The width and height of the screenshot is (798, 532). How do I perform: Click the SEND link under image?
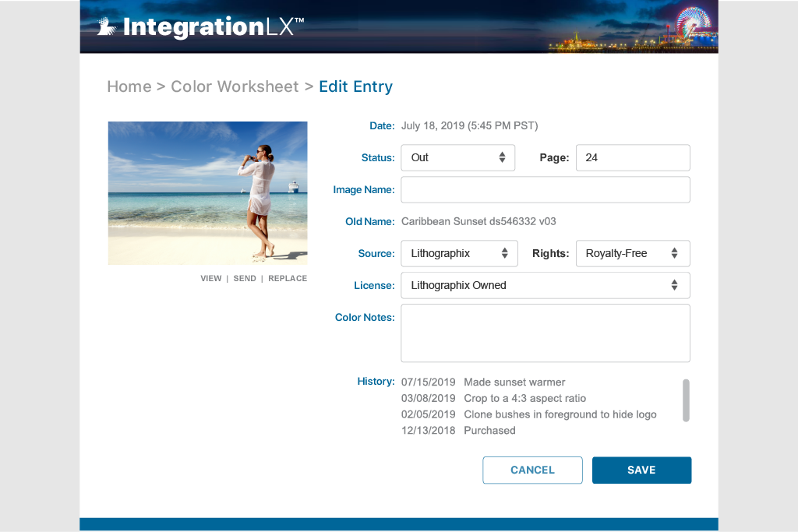coord(245,278)
